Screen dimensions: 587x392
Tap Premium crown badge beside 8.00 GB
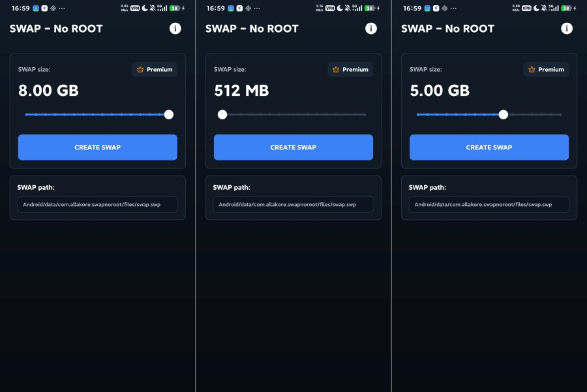155,69
